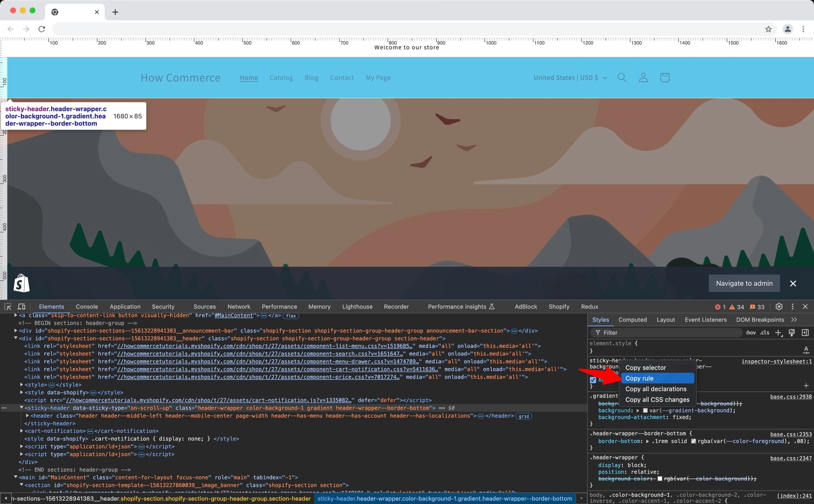The width and height of the screenshot is (814, 504).
Task: Expand the cart-notification element node
Action: pos(22,431)
